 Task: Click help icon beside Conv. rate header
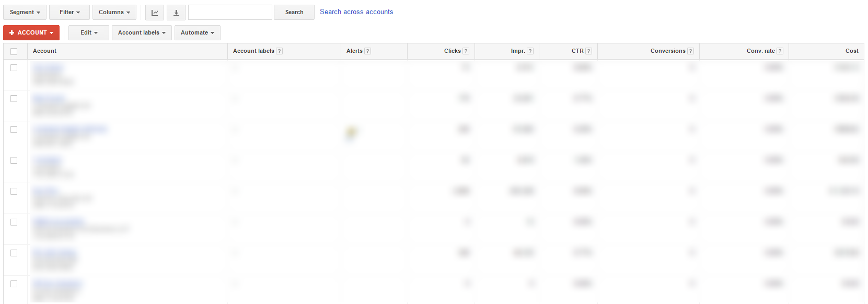click(x=780, y=51)
